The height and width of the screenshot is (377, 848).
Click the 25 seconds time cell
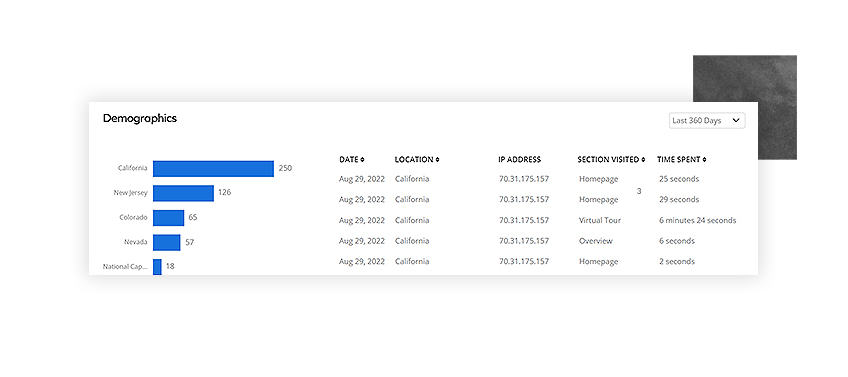tap(679, 179)
